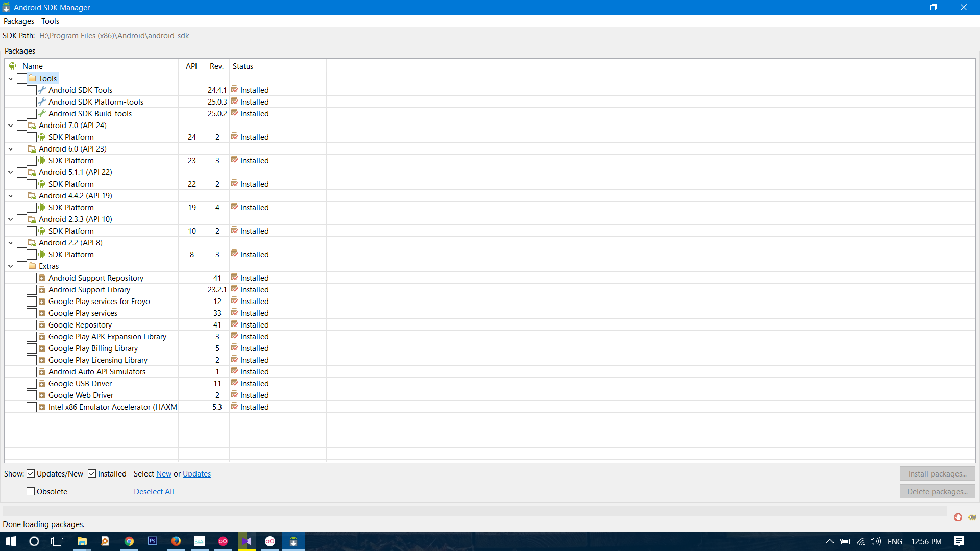Screen dimensions: 980x551
Task: Click the wrench icon next to Android SDK Tools
Action: pos(41,90)
